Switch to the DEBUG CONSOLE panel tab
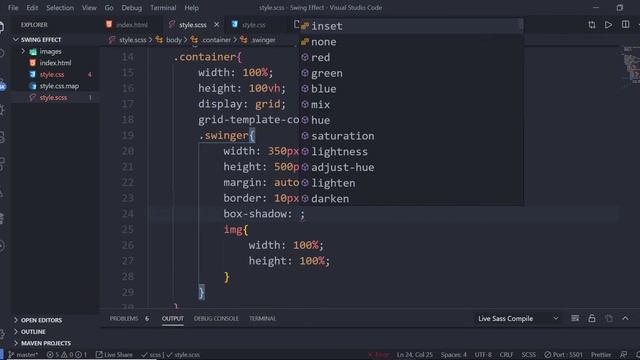 pyautogui.click(x=216, y=318)
